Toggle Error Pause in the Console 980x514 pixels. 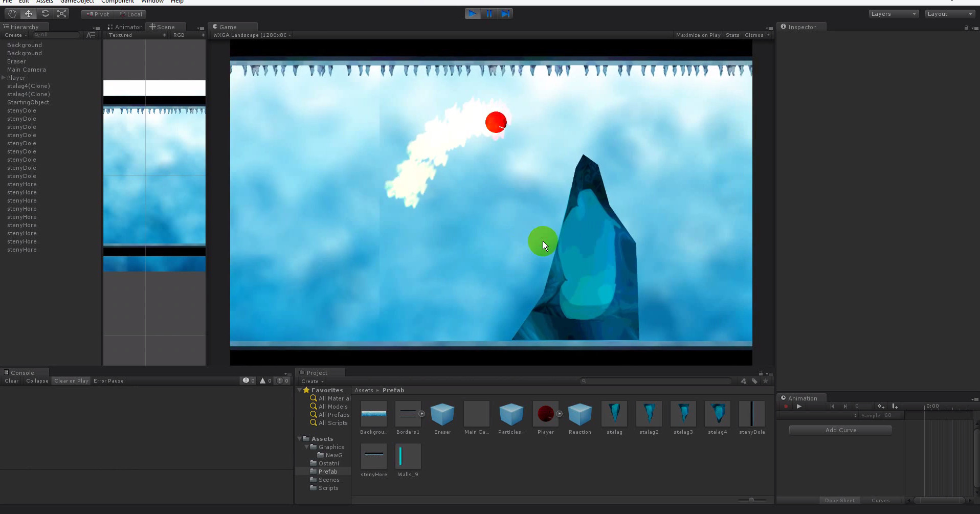pos(108,381)
